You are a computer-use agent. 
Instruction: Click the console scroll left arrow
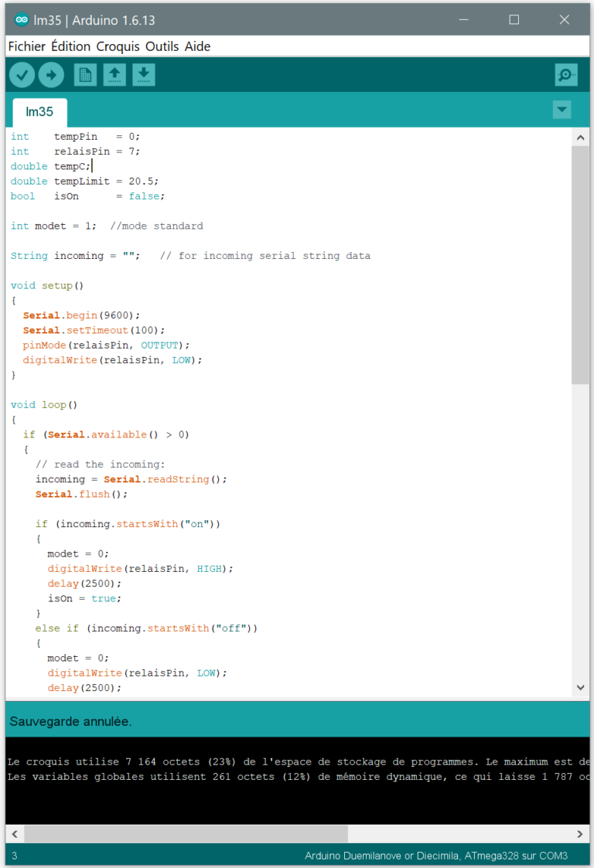(x=14, y=834)
